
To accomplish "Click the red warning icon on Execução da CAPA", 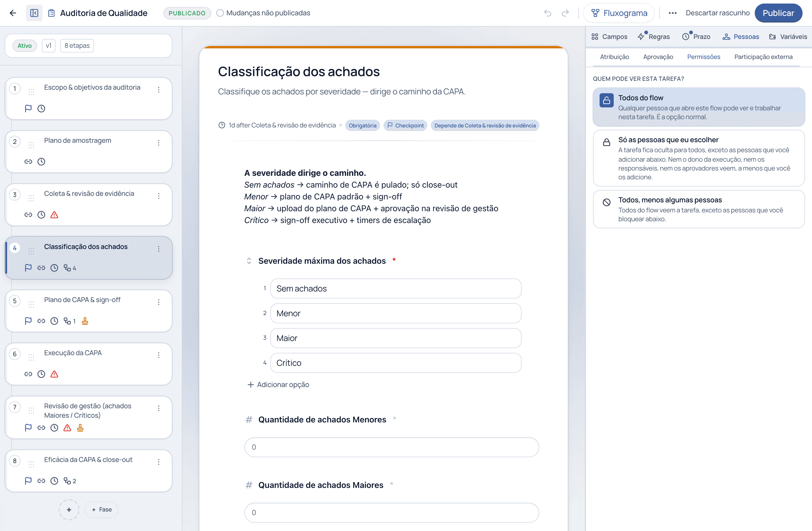I will pos(54,374).
